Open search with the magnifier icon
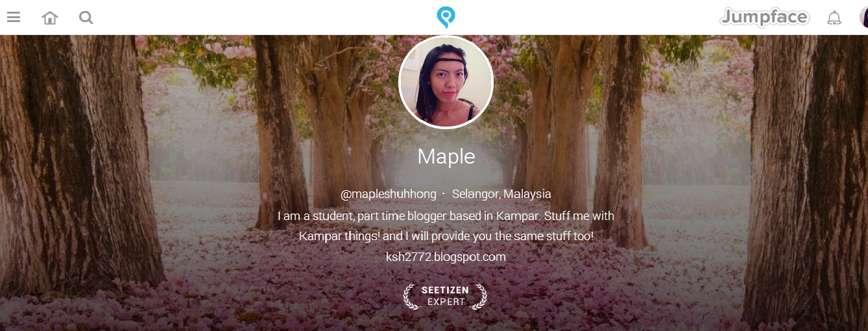Image resolution: width=868 pixels, height=331 pixels. (86, 18)
